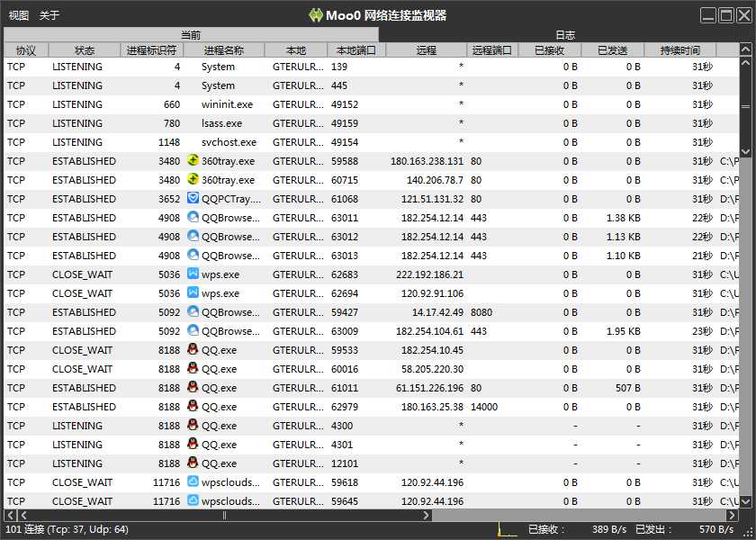
Task: Jump to start with horizontal scrollbar far-left button
Action: (x=11, y=515)
